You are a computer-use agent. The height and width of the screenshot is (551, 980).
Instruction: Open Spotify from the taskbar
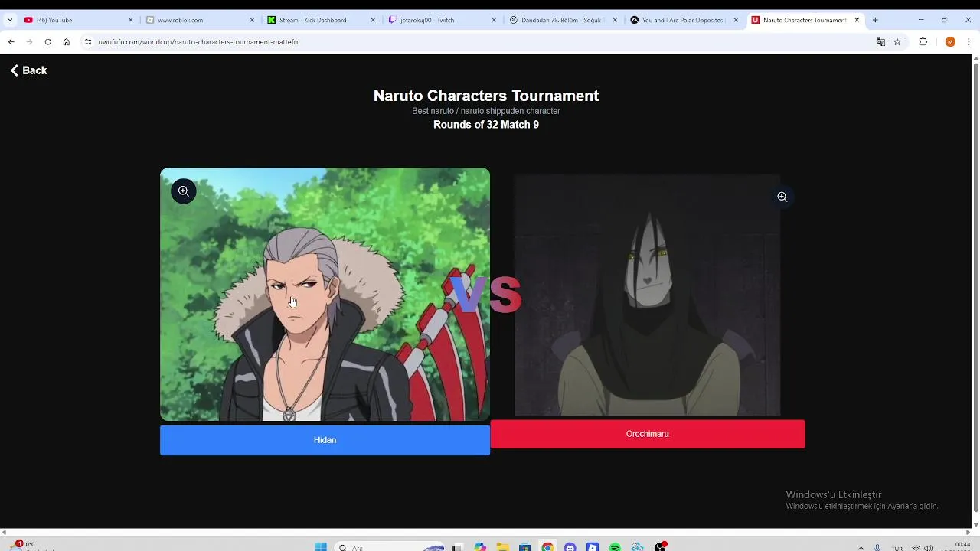[615, 546]
